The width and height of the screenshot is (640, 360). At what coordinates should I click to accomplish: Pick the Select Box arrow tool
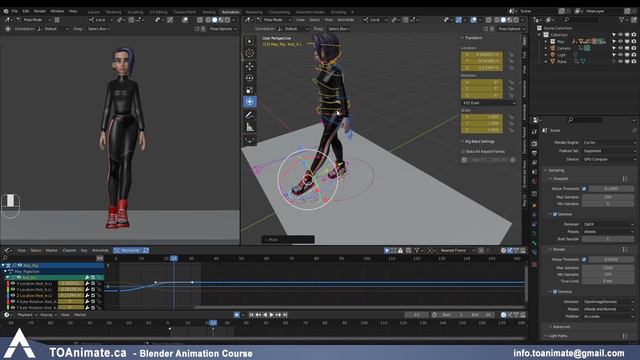(250, 41)
